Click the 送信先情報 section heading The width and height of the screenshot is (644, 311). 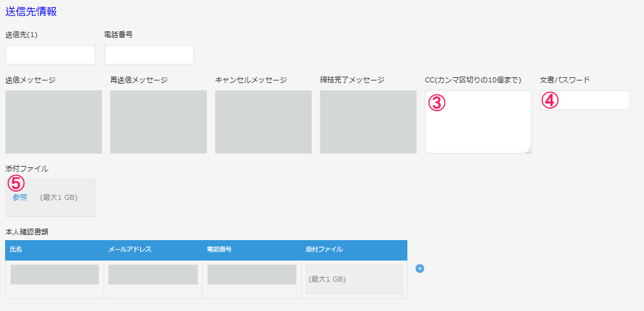31,11
